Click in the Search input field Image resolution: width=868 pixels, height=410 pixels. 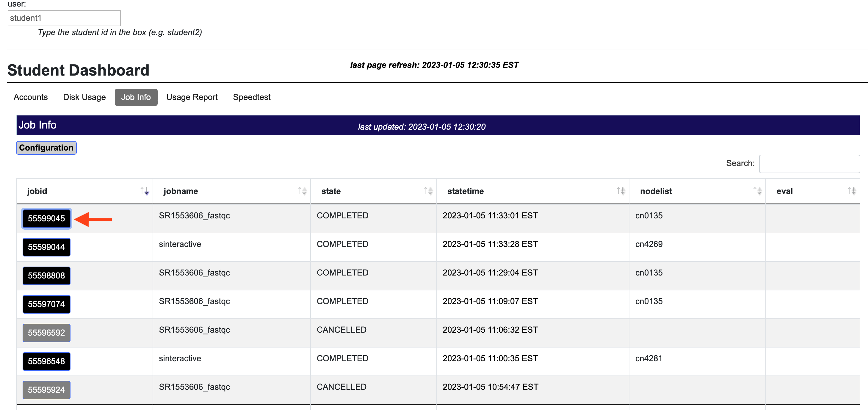pyautogui.click(x=809, y=164)
